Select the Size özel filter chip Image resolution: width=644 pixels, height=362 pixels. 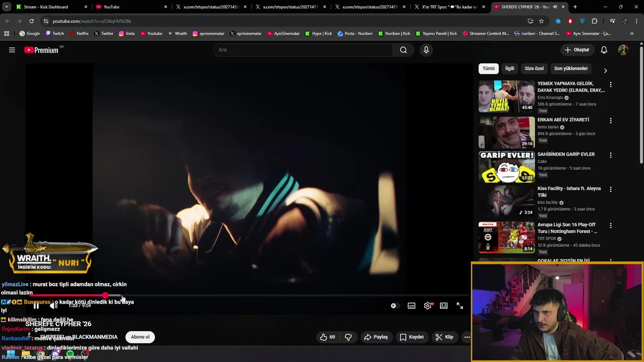click(x=534, y=68)
